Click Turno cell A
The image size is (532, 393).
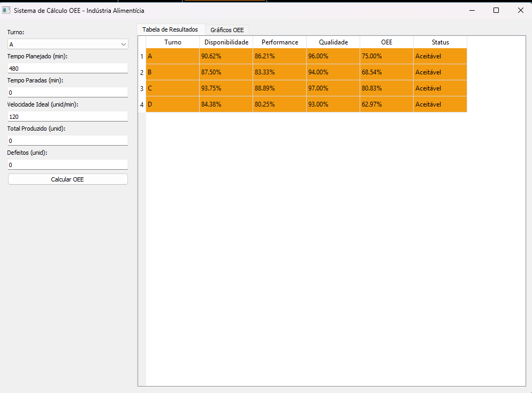pos(173,56)
